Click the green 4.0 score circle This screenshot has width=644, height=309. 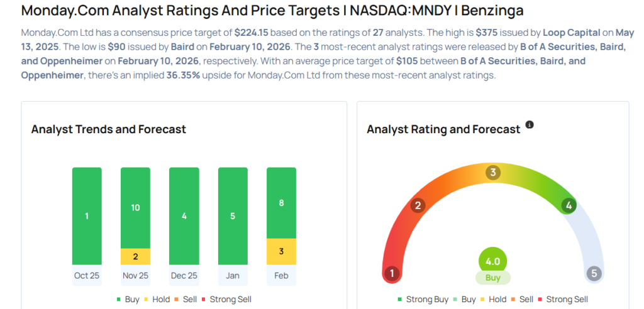(x=492, y=262)
